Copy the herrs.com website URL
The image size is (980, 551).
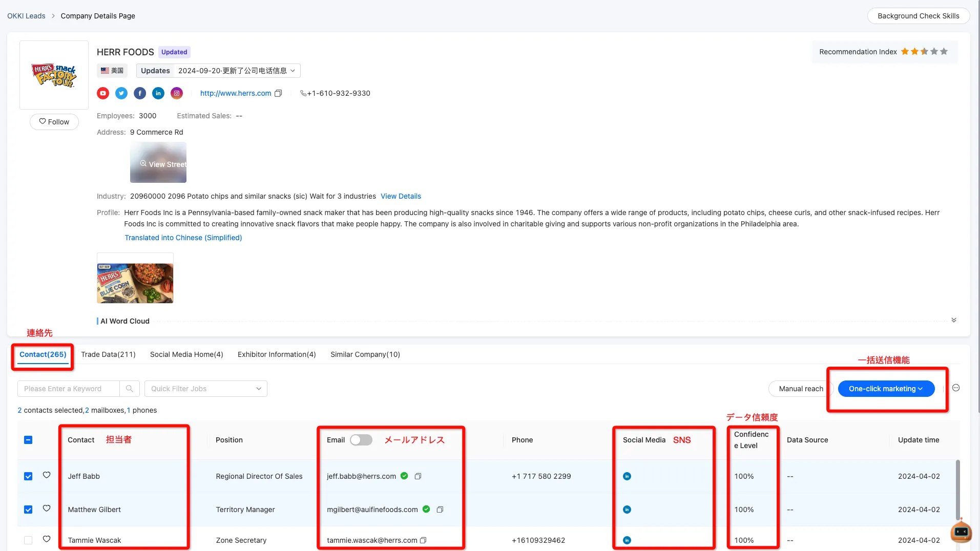point(278,93)
